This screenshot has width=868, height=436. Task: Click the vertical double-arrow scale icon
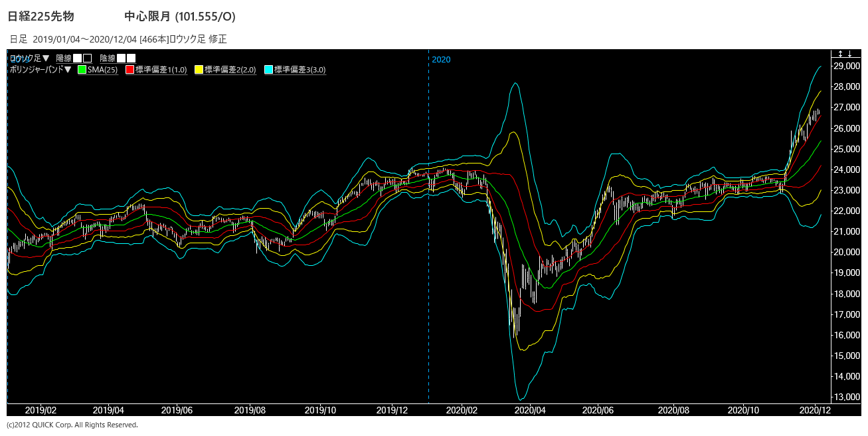coord(840,54)
